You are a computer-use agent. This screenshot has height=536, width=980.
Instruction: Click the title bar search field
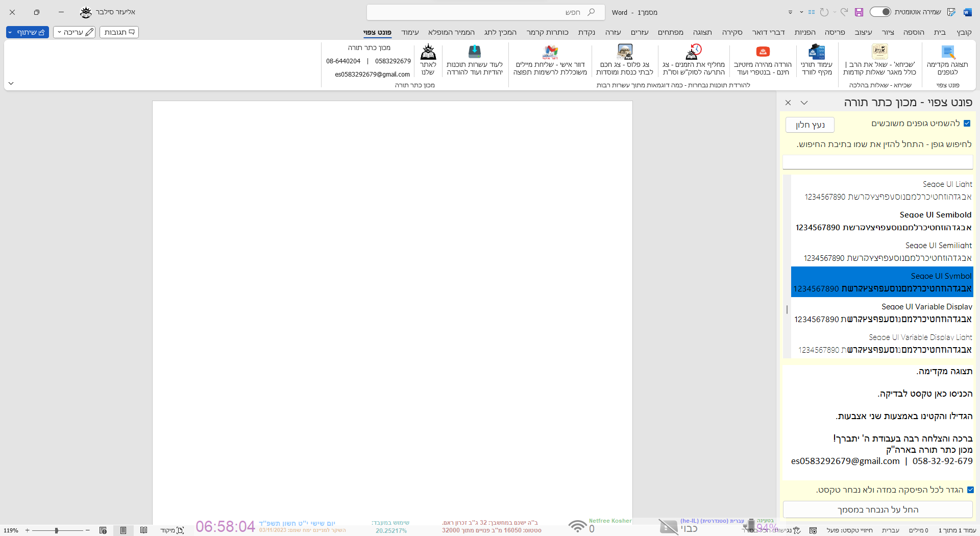pos(485,12)
